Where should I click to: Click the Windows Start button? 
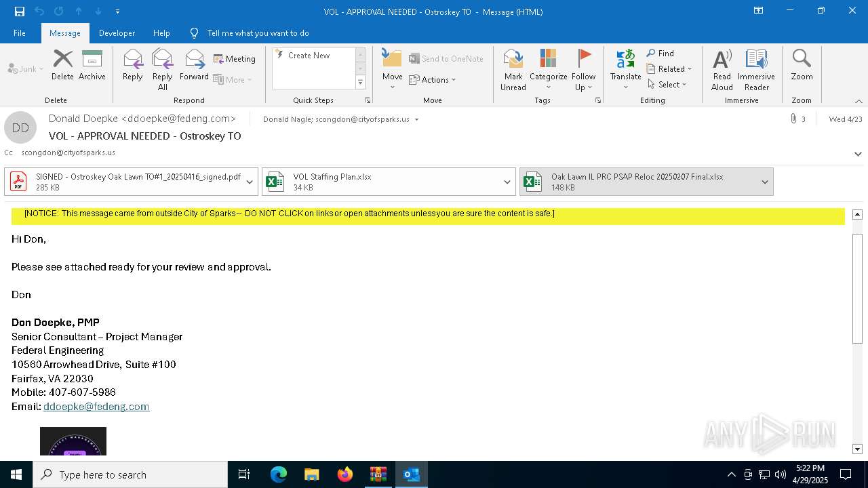[x=16, y=474]
